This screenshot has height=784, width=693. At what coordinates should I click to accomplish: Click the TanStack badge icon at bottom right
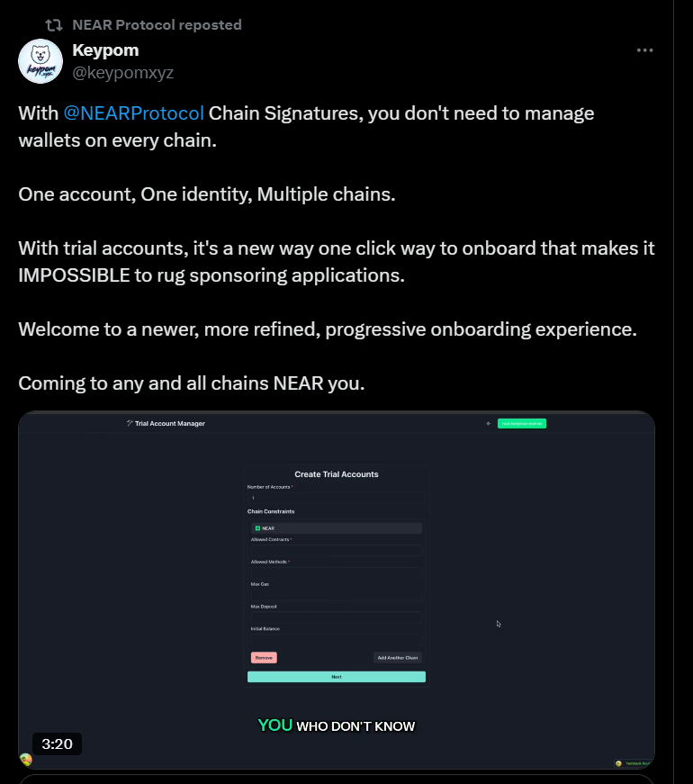pyautogui.click(x=618, y=763)
